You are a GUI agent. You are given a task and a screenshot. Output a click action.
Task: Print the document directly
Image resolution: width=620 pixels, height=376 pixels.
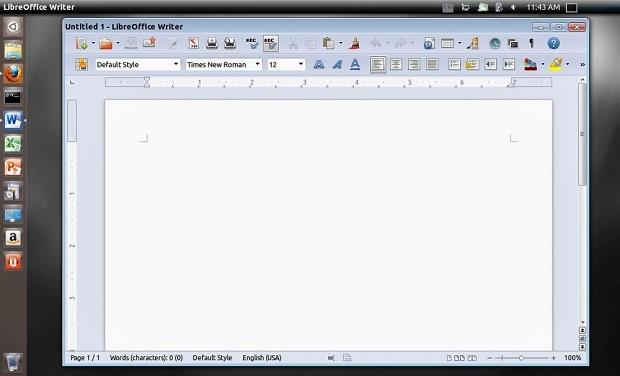212,43
